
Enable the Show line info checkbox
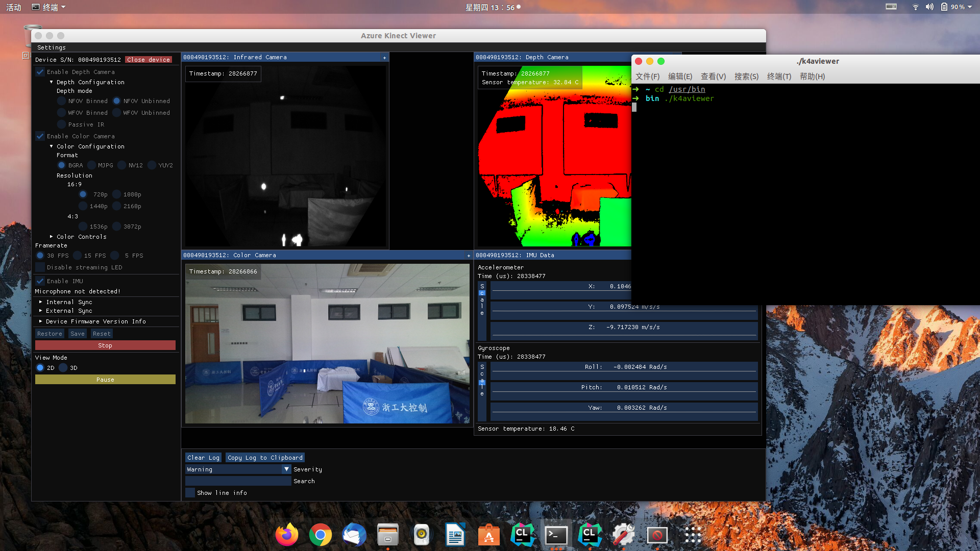[x=190, y=492]
